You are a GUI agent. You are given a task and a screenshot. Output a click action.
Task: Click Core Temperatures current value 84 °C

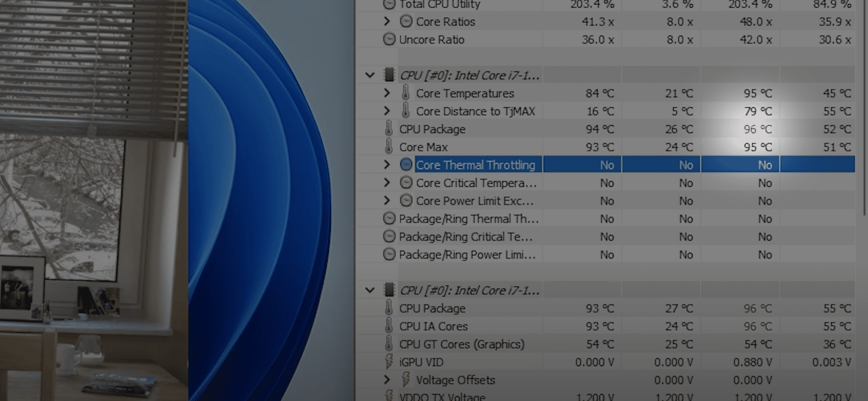[x=600, y=93]
